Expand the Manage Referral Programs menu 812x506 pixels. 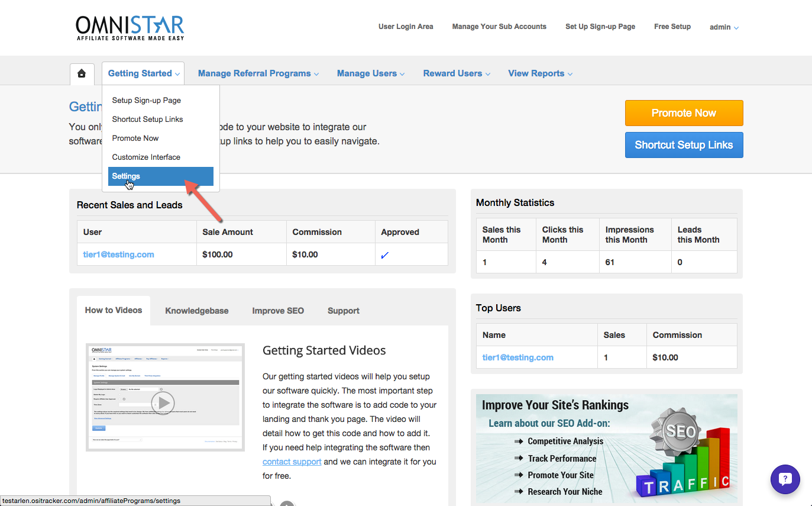pyautogui.click(x=258, y=73)
